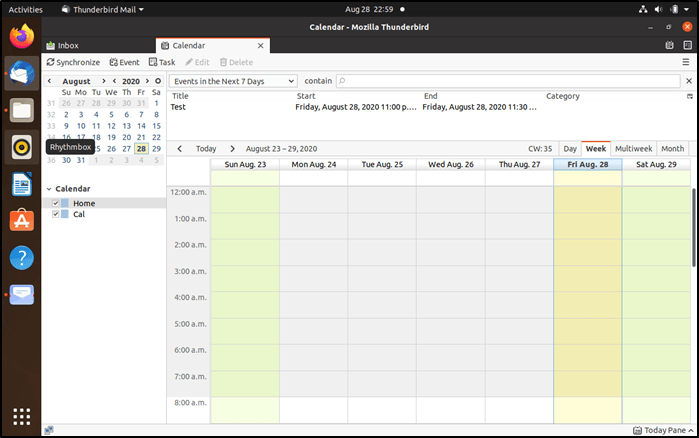
Task: Create a new Event from toolbar
Action: click(x=124, y=62)
